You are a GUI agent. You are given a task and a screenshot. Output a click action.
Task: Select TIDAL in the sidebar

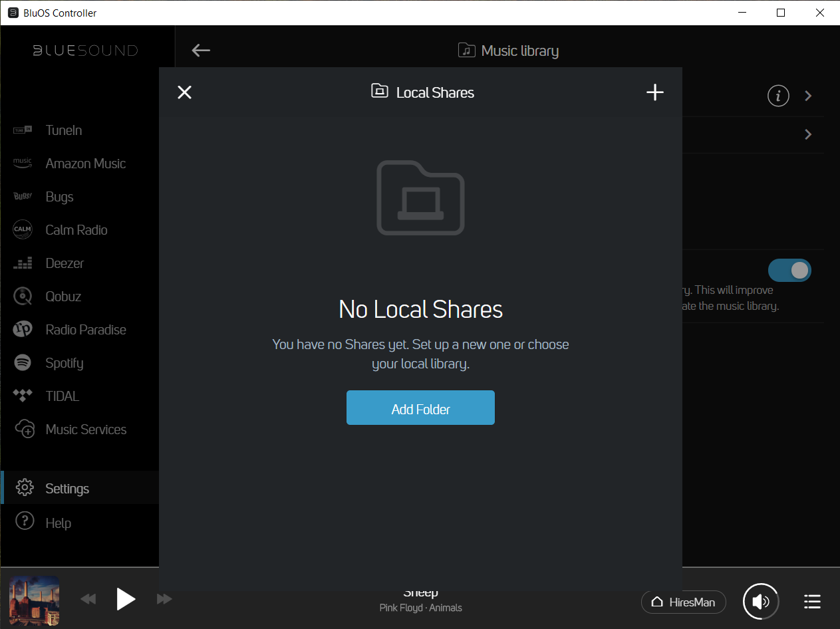coord(62,396)
